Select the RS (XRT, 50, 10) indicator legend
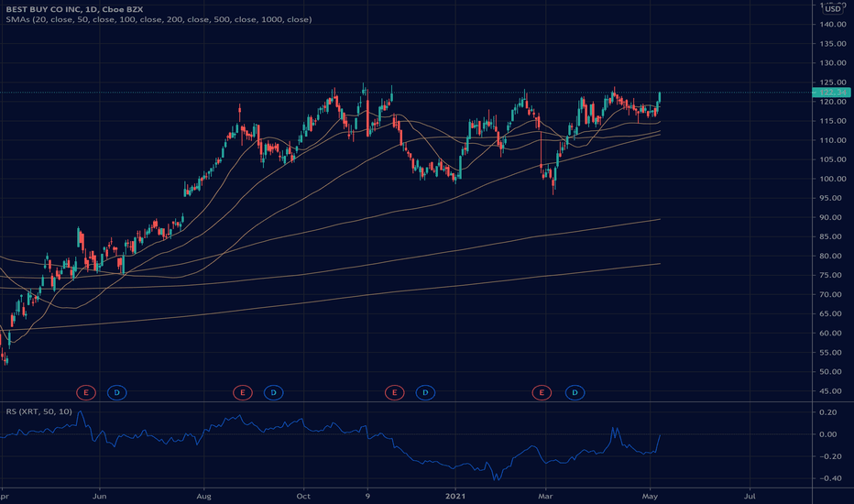This screenshot has width=854, height=504. [x=39, y=411]
